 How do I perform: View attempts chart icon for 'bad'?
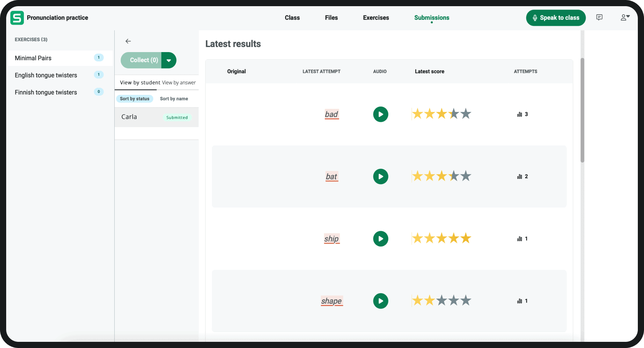520,115
